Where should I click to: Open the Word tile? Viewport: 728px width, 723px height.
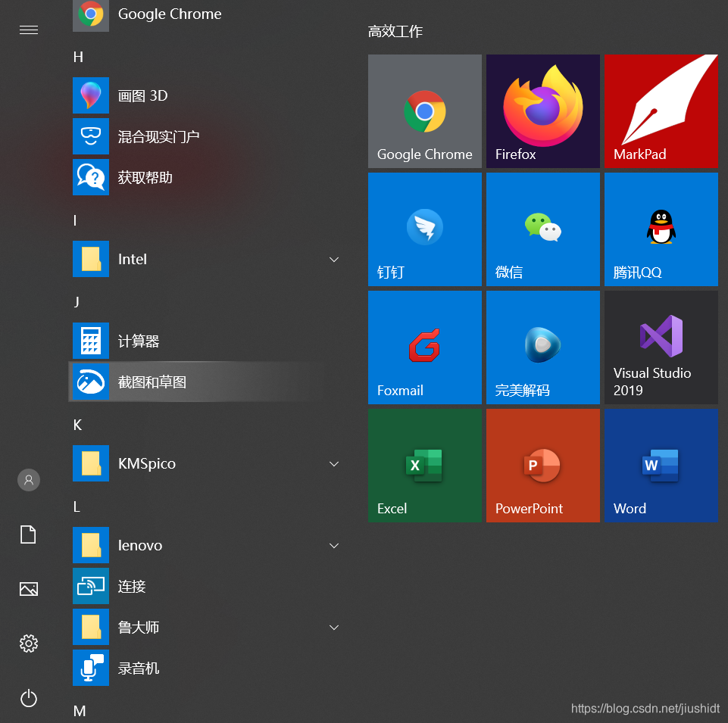tap(661, 466)
